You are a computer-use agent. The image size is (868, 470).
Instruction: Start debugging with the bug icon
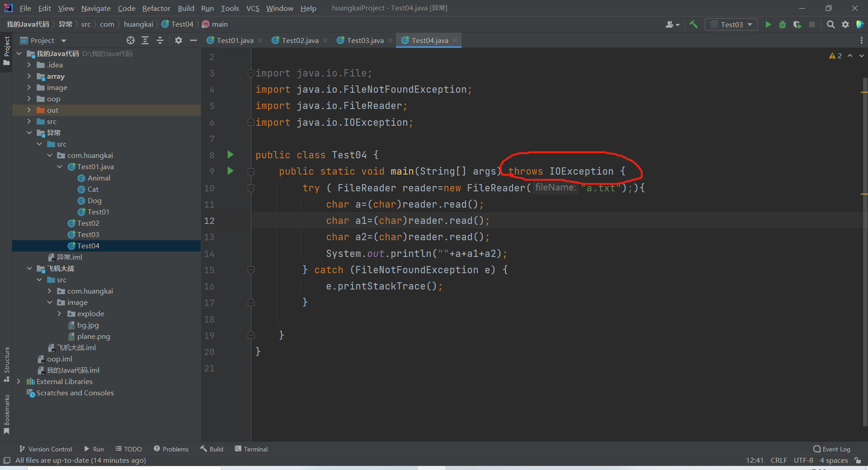783,24
